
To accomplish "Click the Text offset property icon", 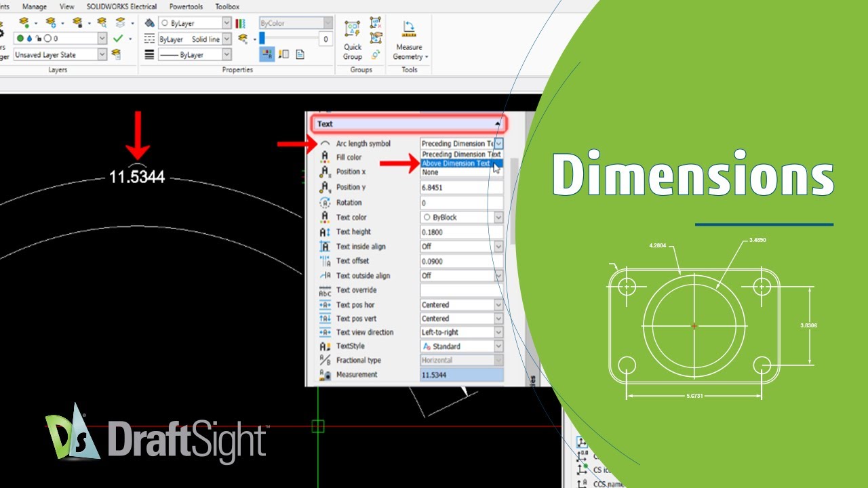I will tap(325, 261).
